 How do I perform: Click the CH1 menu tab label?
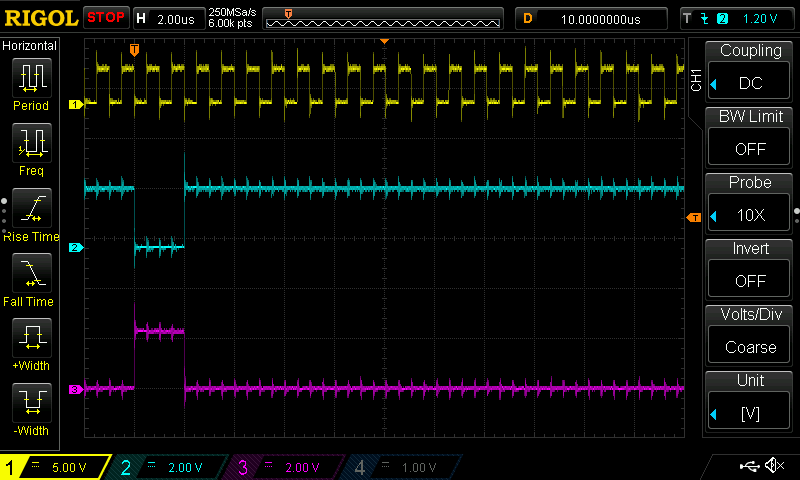696,80
